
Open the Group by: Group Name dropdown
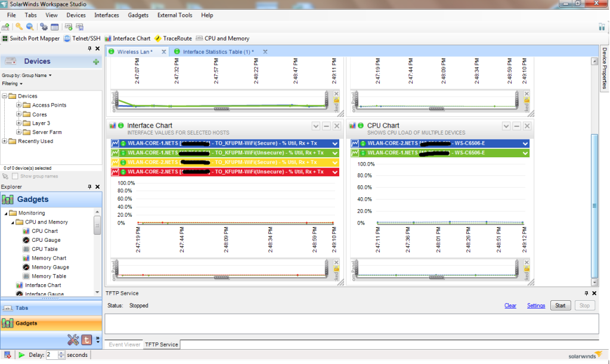(x=27, y=76)
